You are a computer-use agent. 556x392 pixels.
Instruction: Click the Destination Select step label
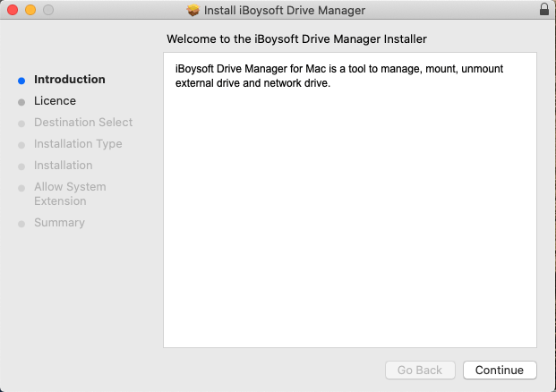(x=83, y=123)
